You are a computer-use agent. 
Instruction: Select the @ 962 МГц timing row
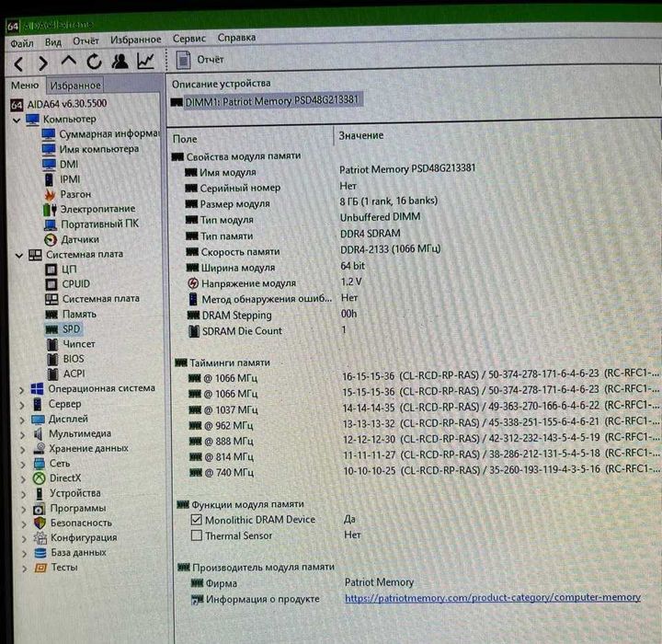(424, 424)
